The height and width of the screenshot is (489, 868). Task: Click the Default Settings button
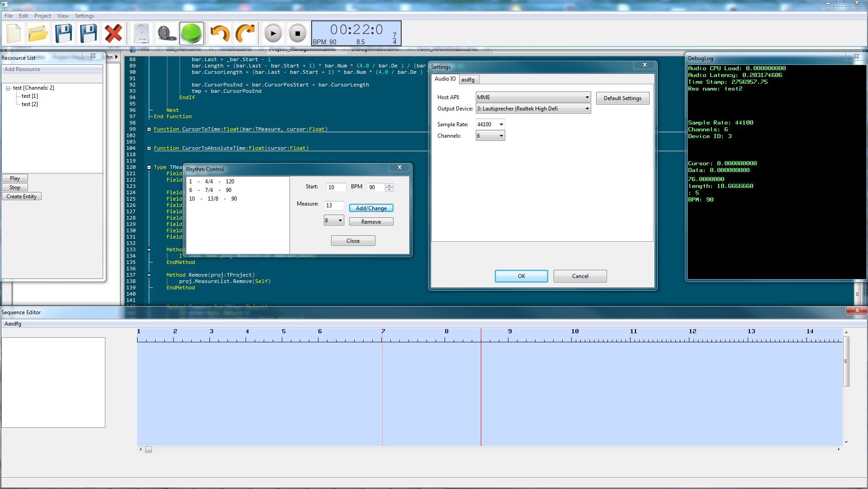click(622, 98)
